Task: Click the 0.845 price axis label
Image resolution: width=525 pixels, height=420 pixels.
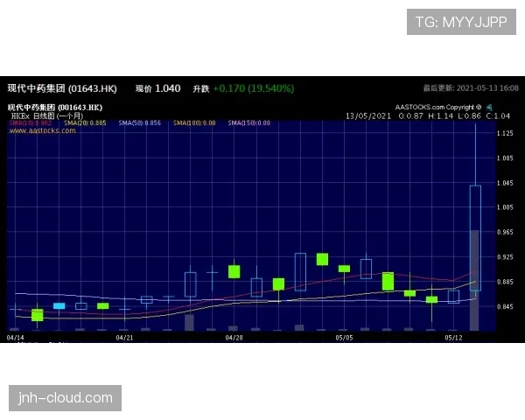Action: pos(505,306)
